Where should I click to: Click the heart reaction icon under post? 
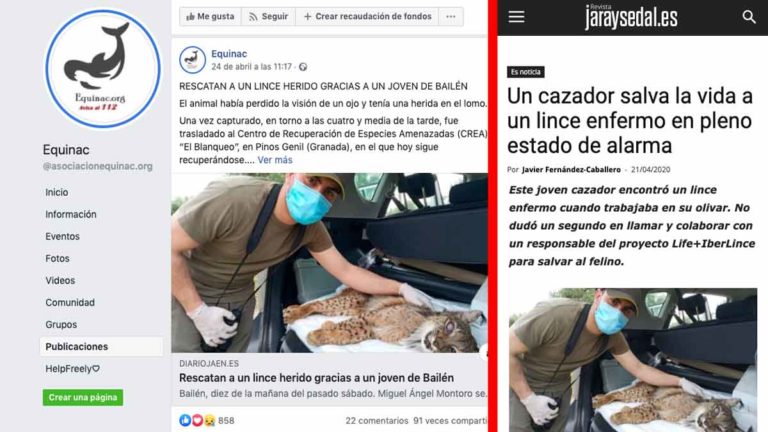click(197, 420)
